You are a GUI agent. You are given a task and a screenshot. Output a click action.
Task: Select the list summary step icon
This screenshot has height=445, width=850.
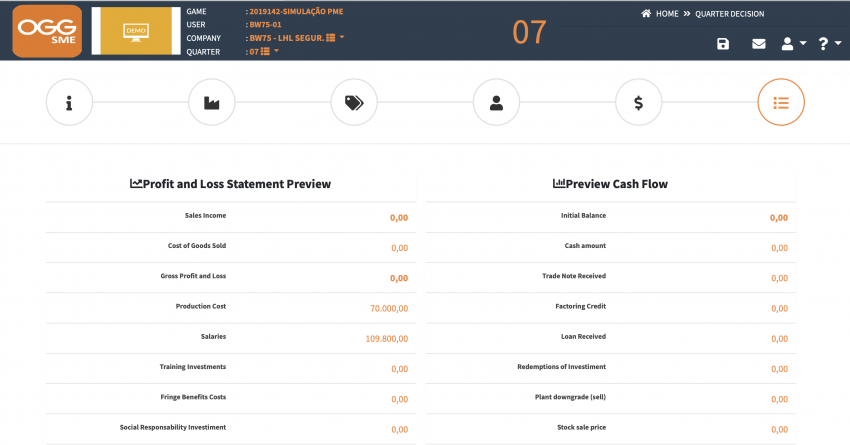pos(781,102)
